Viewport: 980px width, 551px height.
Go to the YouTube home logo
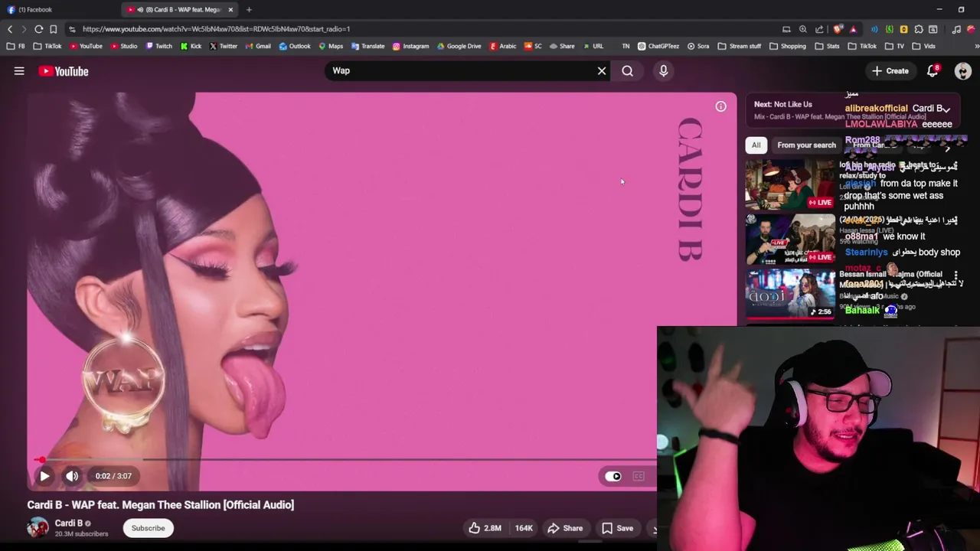pyautogui.click(x=64, y=71)
